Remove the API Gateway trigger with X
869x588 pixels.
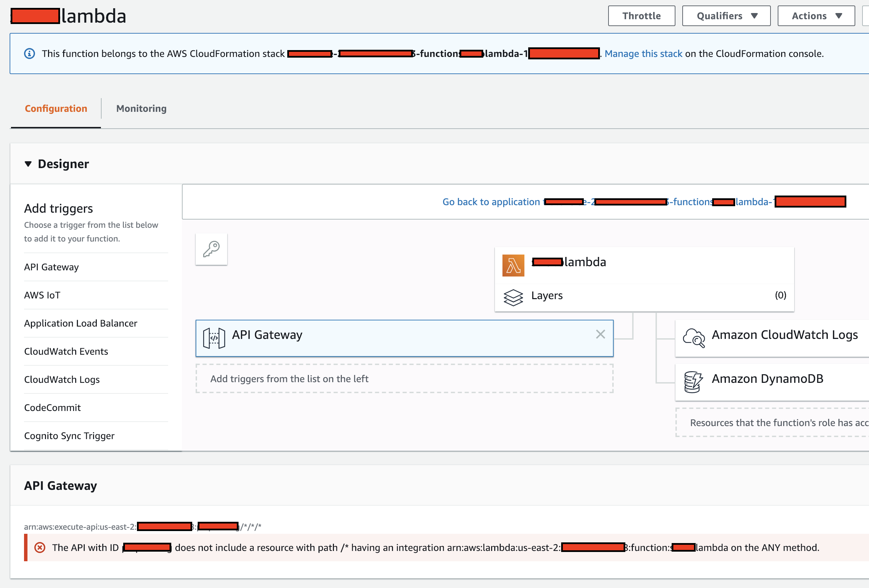click(x=600, y=334)
